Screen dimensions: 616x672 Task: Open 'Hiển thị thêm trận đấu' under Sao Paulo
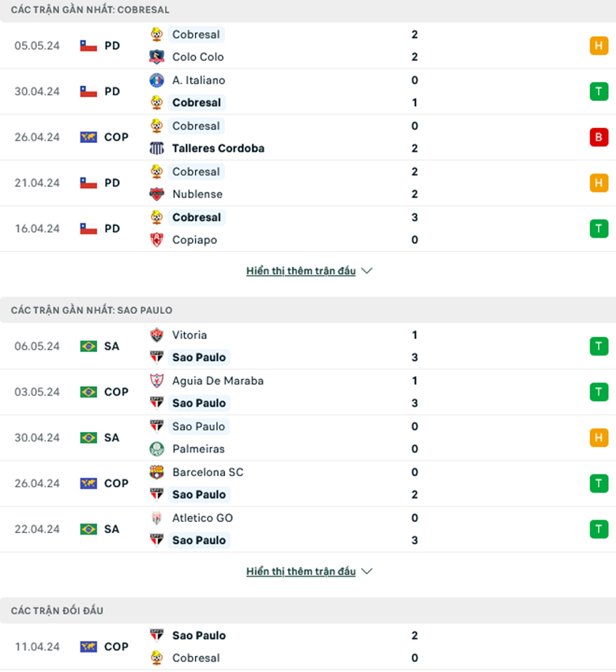[301, 571]
